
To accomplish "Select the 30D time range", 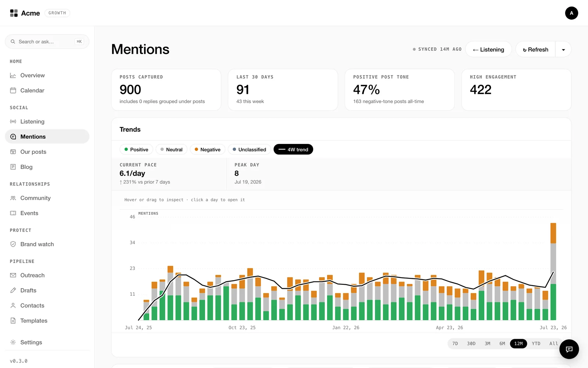I will click(x=471, y=344).
